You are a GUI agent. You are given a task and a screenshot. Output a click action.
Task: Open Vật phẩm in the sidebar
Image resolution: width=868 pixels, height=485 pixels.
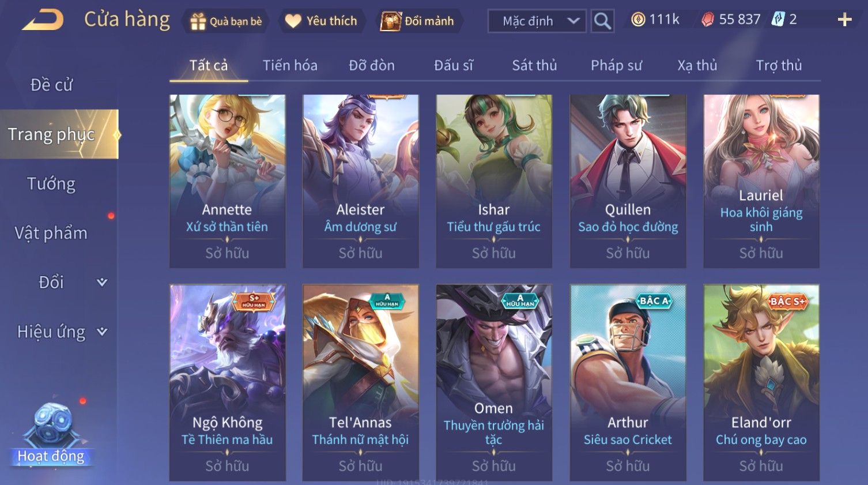click(51, 233)
